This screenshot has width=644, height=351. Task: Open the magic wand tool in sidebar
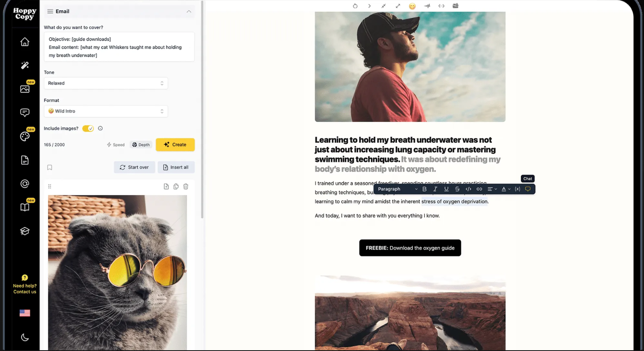(25, 65)
